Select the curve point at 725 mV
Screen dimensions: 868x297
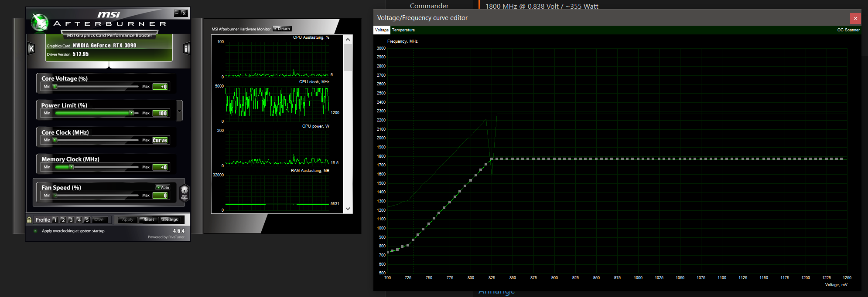click(x=408, y=245)
